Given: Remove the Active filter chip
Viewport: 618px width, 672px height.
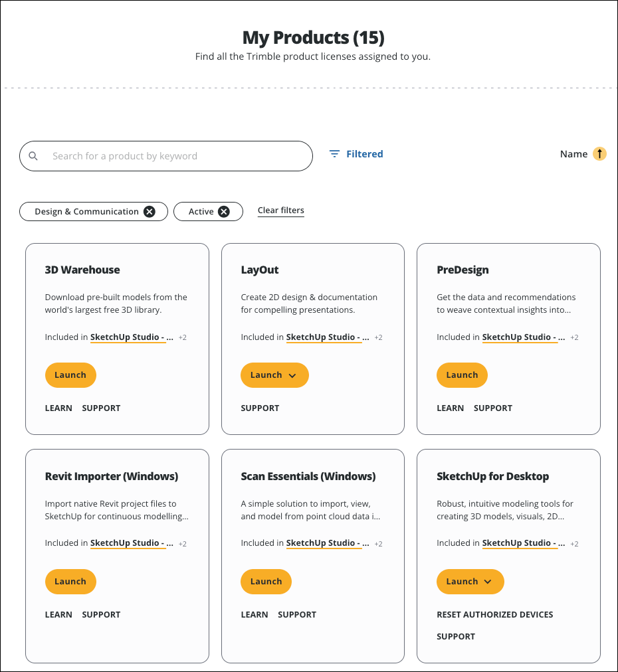Looking at the screenshot, I should point(224,211).
